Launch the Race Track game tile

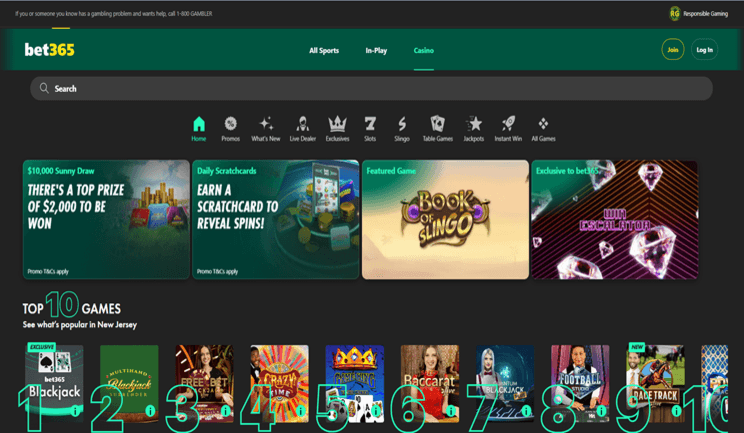pos(655,383)
